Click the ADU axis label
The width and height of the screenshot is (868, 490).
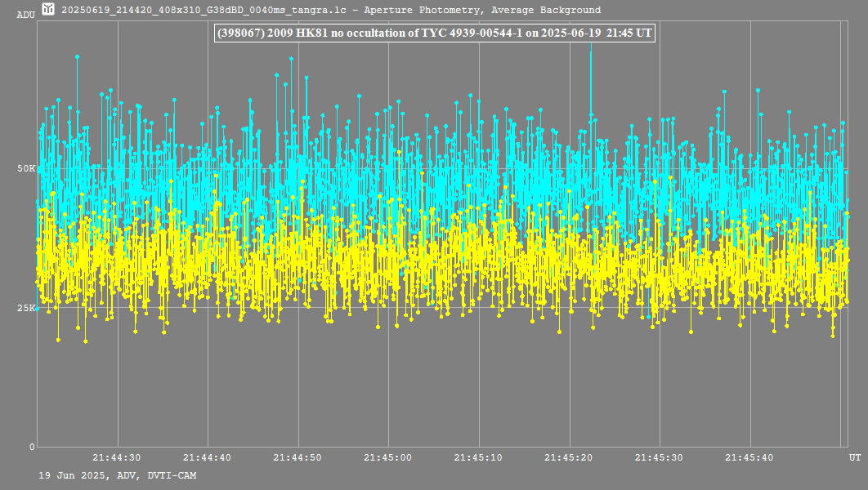[25, 15]
